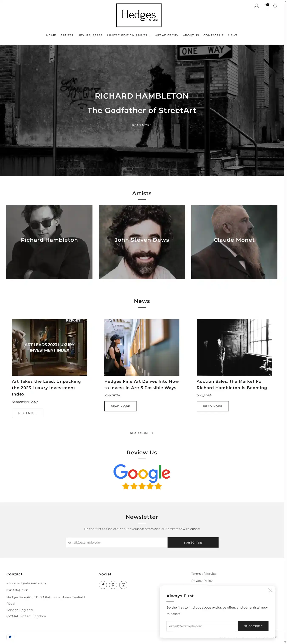This screenshot has height=644, width=287.
Task: Visit the Pinterest social icon
Action: [x=113, y=585]
